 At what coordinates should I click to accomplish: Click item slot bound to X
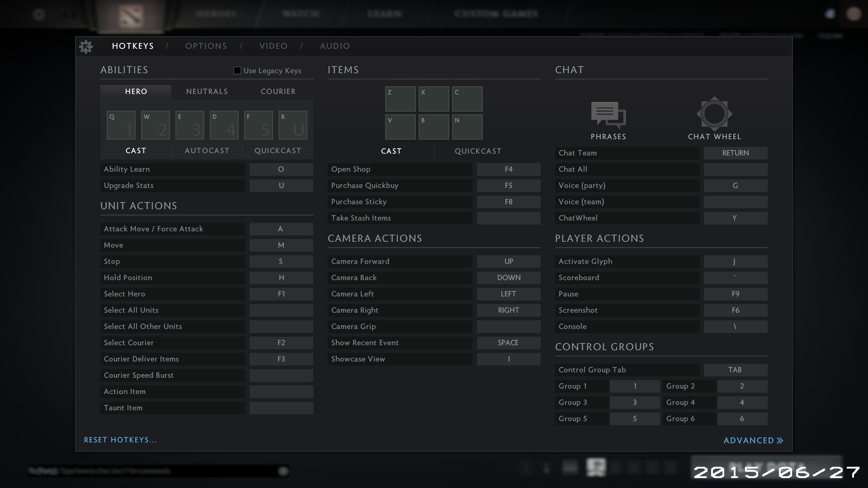click(434, 99)
